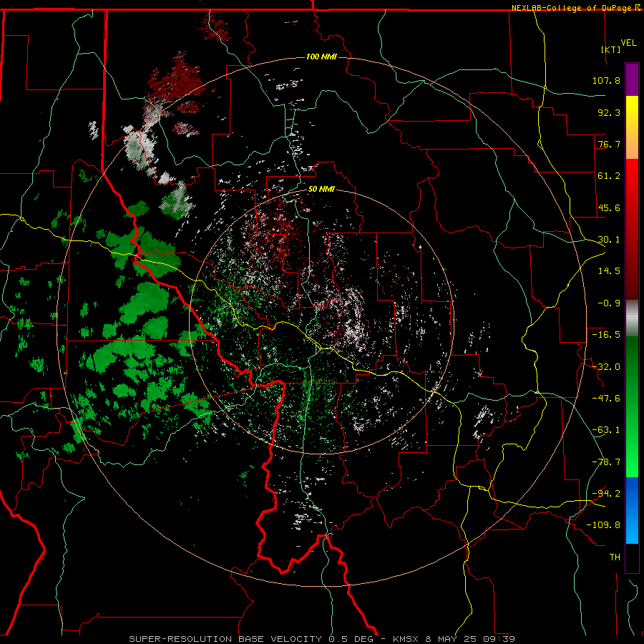Click the -47.6 velocity scale value

point(606,399)
